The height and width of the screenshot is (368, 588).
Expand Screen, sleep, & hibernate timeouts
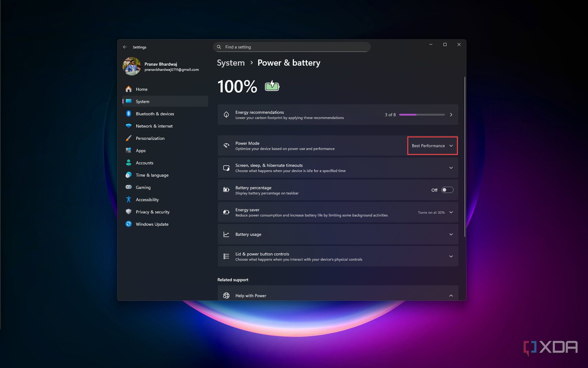point(451,168)
